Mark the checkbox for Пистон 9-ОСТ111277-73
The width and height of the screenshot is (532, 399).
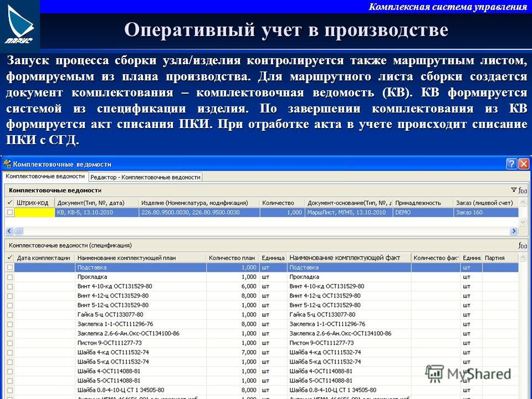(x=10, y=343)
